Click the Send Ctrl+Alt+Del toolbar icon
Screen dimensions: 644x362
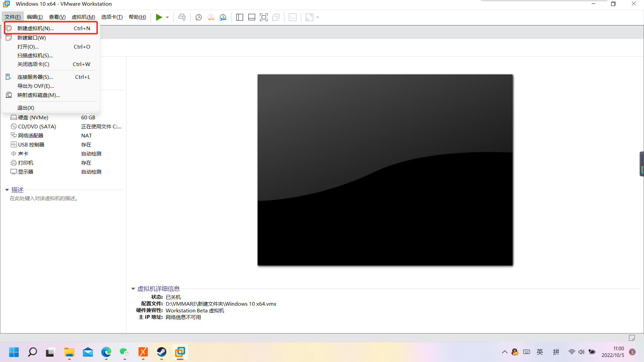click(182, 17)
